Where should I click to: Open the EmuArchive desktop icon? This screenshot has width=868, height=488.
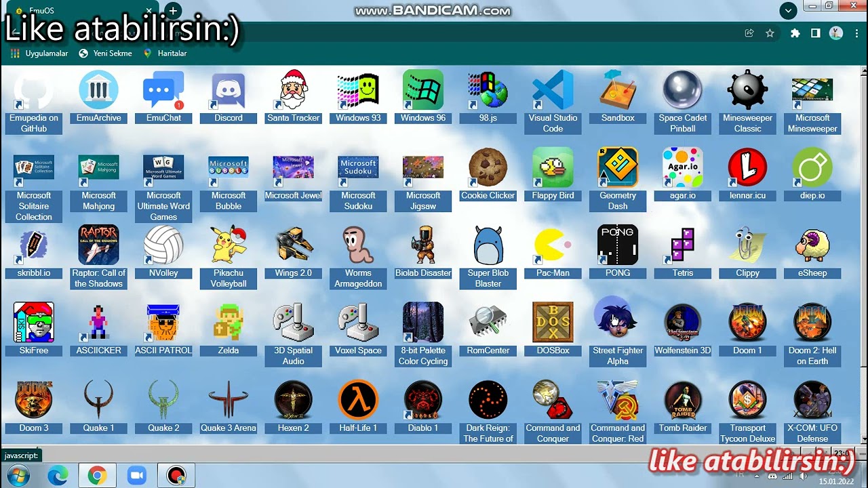98,90
